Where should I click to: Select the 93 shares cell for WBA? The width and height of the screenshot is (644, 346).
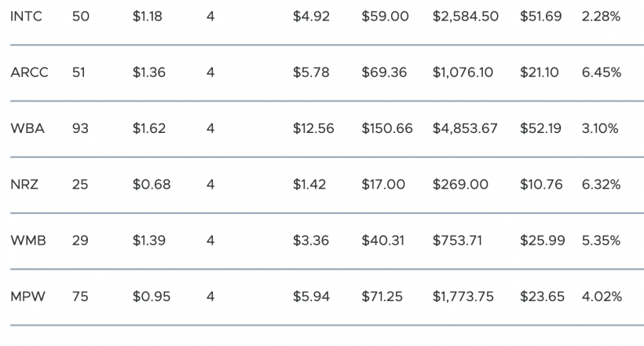(80, 128)
